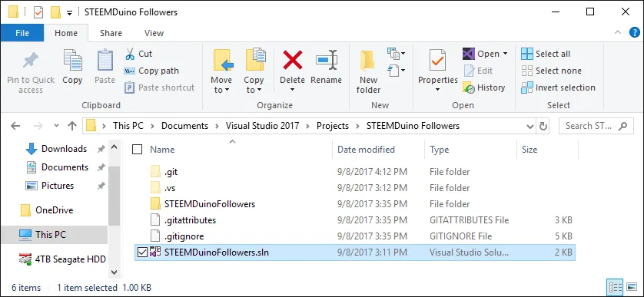Click Invert selection in the ribbon

coord(558,87)
